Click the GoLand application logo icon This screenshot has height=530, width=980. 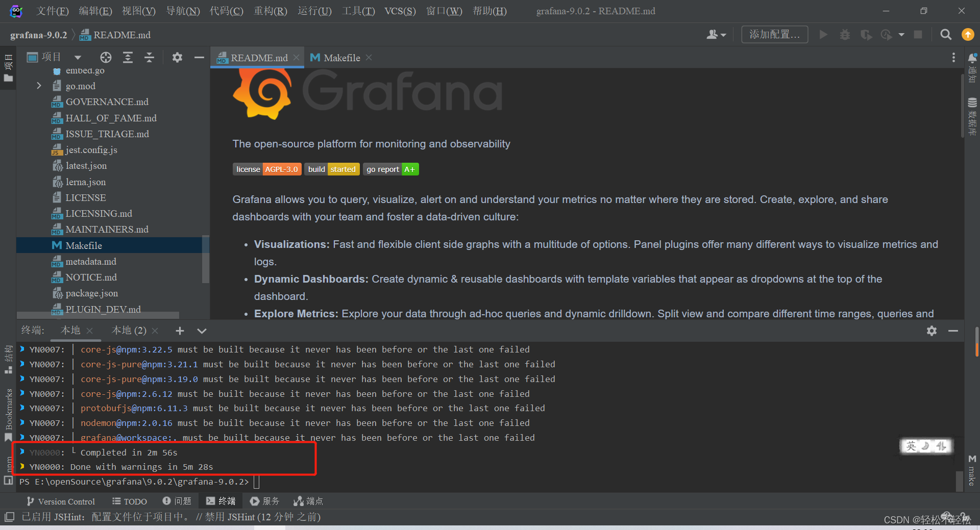pos(16,11)
